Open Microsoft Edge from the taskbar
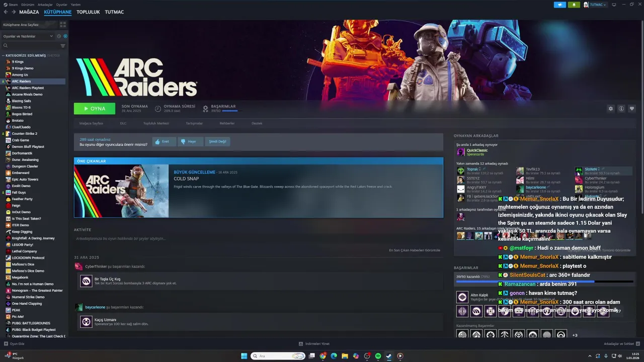Image resolution: width=644 pixels, height=362 pixels. (334, 356)
